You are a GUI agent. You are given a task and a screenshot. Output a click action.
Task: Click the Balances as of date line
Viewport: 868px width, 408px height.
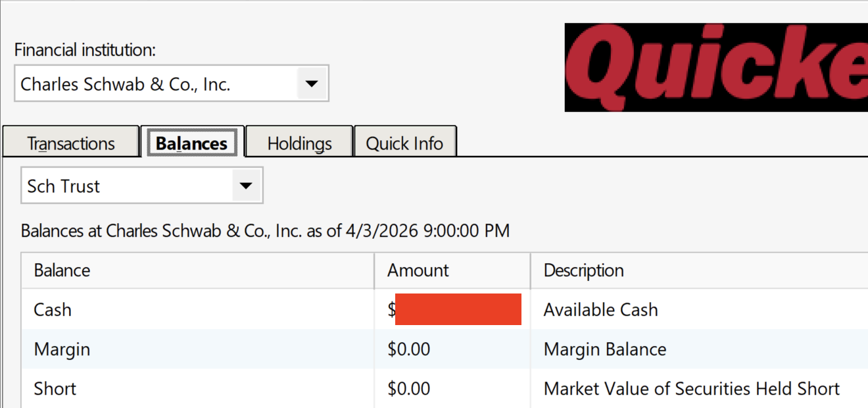tap(265, 231)
